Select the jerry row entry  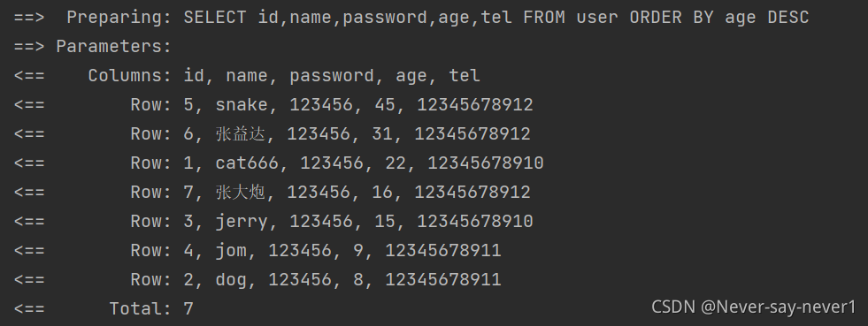point(273,222)
